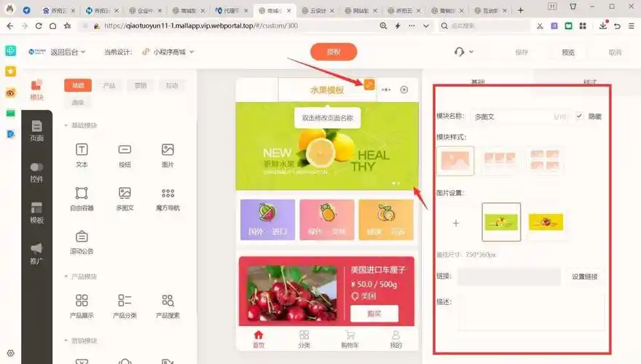Open the 模板 templates sidebar section
This screenshot has height=364, width=641.
(x=36, y=213)
